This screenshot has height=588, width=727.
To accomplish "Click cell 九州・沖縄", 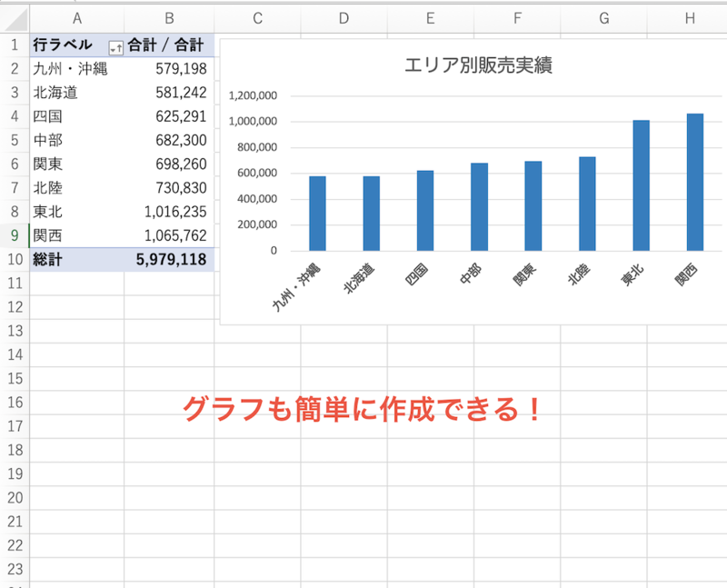I will (x=77, y=69).
